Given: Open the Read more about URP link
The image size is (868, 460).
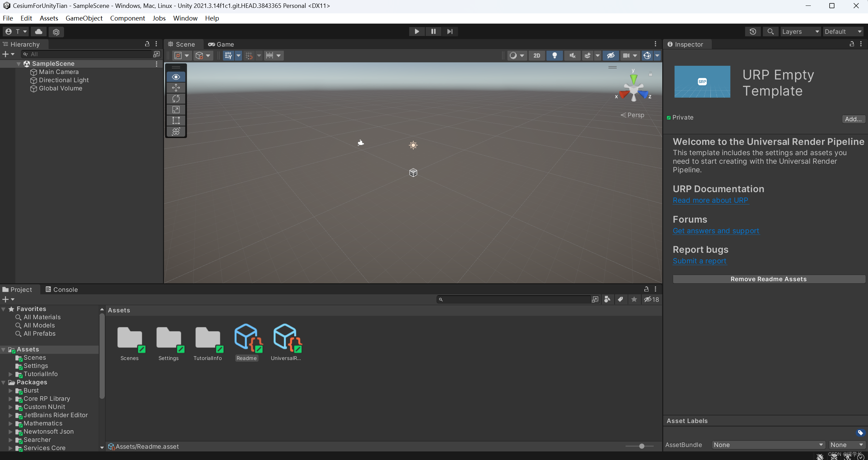Looking at the screenshot, I should pos(710,200).
